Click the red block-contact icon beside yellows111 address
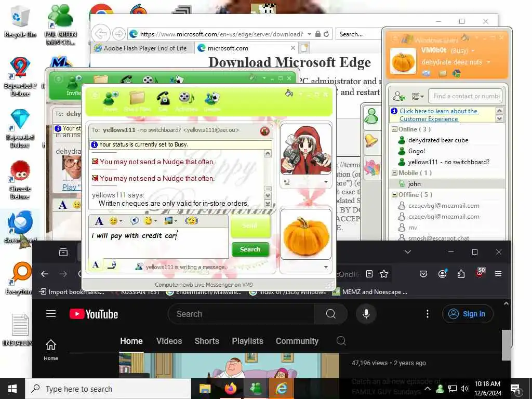 [264, 130]
